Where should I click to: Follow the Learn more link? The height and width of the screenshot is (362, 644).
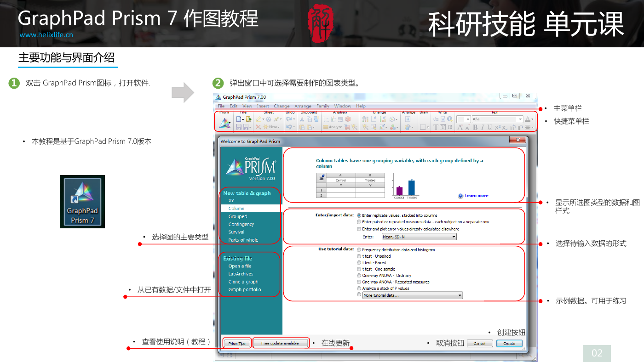click(x=477, y=196)
